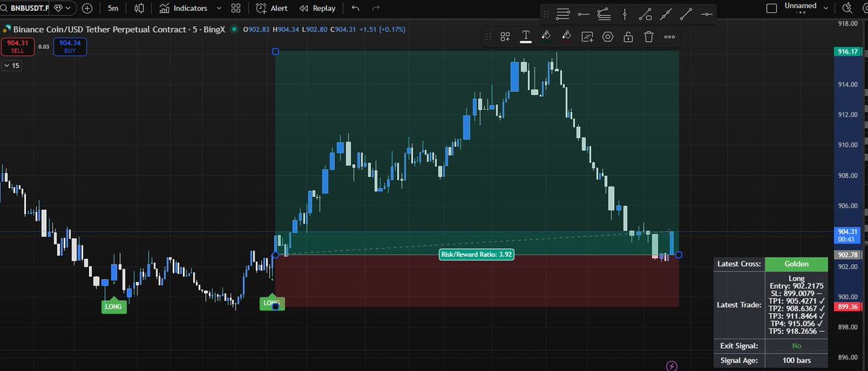Select the extended line two-point tool
Viewport: 868px width, 371px height.
point(667,14)
